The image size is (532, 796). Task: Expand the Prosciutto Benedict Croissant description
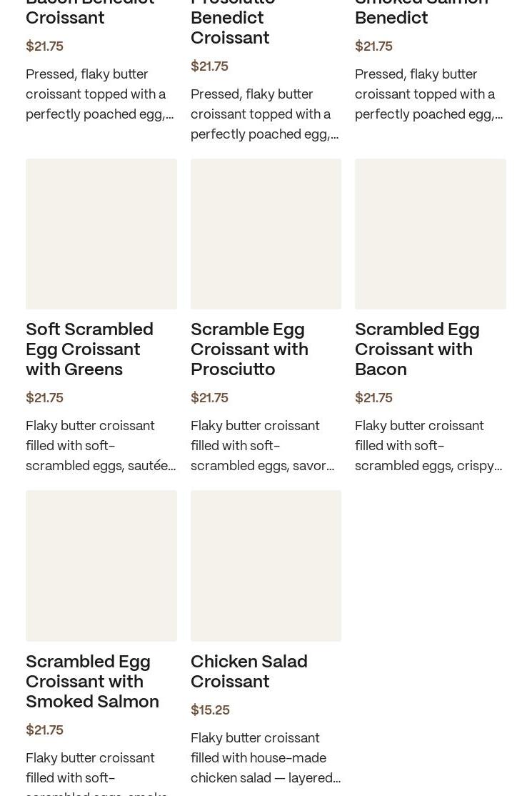pyautogui.click(x=265, y=114)
